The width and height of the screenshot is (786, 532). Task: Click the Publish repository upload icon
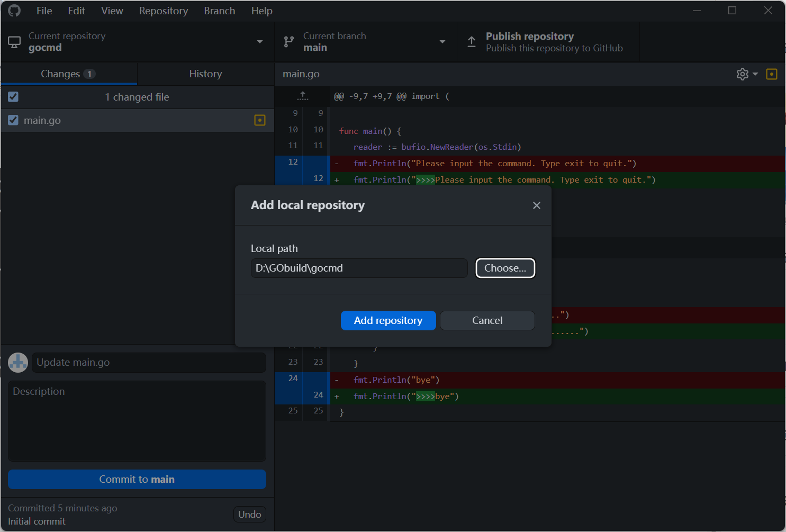coord(472,41)
